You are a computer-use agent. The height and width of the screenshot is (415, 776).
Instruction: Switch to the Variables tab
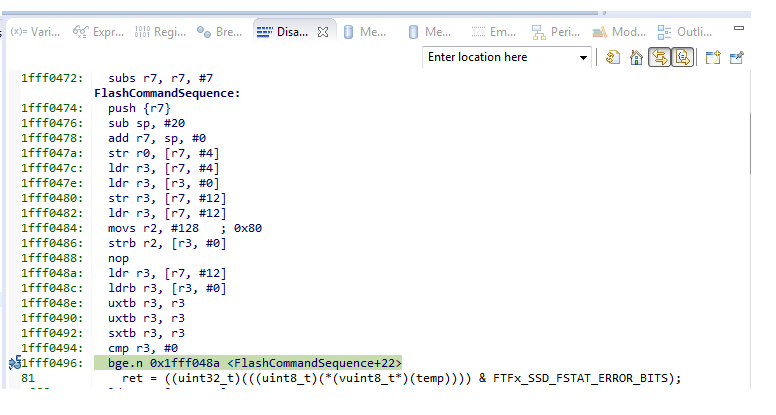[x=36, y=32]
